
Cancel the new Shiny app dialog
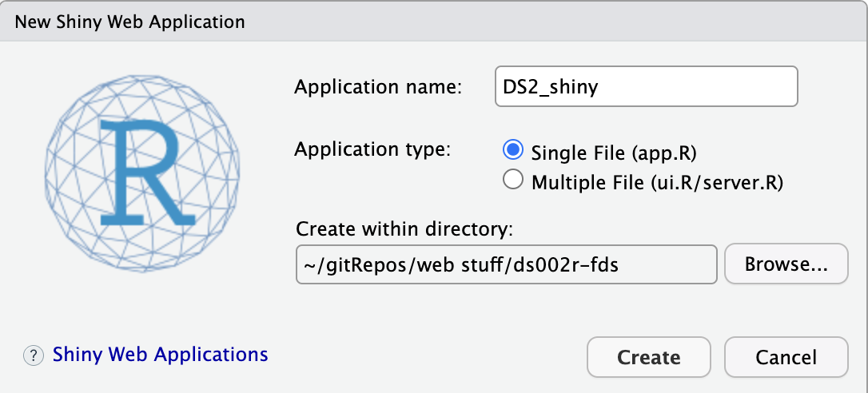(x=786, y=357)
